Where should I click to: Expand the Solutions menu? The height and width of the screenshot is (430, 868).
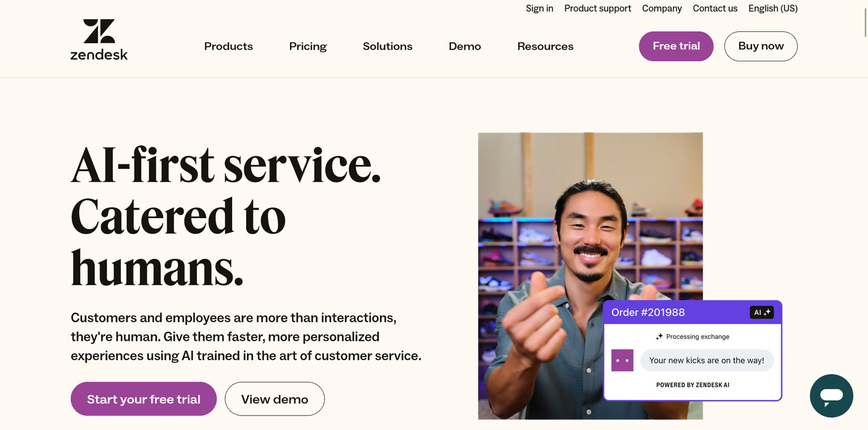388,46
